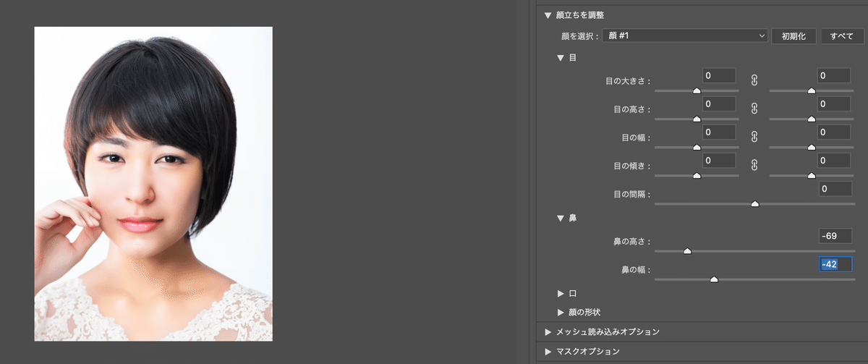Toggle link icon for 目の傾き
Viewport: 868px width, 364px height.
point(753,164)
